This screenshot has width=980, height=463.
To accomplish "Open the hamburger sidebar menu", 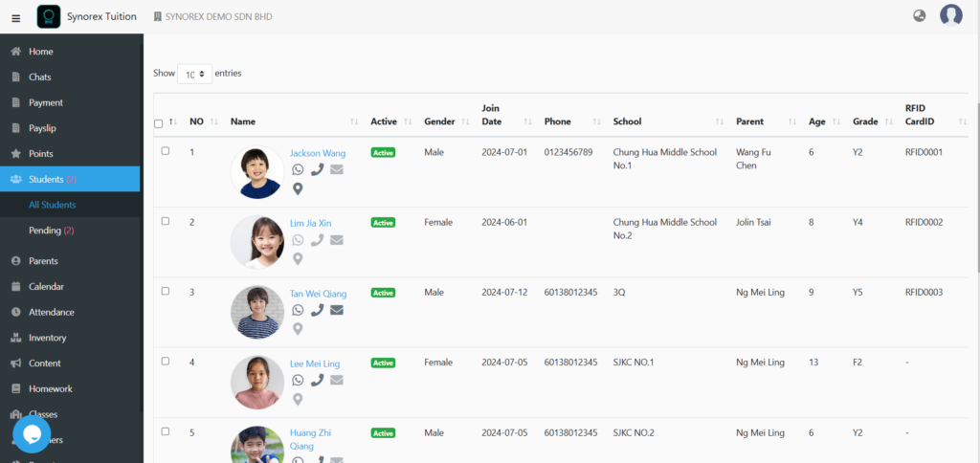I will click(x=16, y=18).
